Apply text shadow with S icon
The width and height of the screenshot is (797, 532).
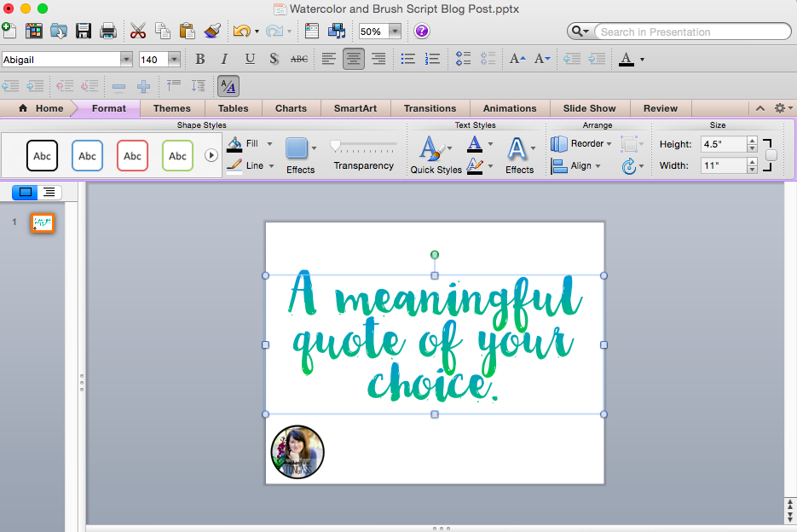click(x=274, y=59)
